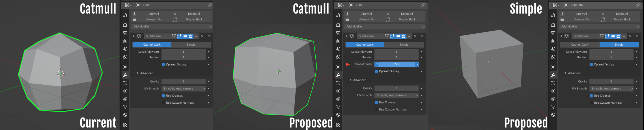Toggle viewport display in first Cube Subdivision modifier

pos(185,36)
